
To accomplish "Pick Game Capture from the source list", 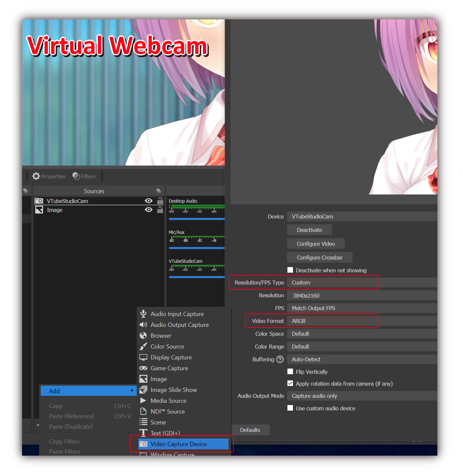I will click(169, 368).
